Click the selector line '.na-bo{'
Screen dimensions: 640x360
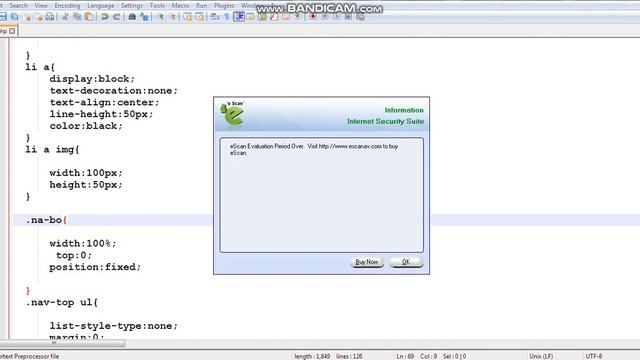[46, 220]
